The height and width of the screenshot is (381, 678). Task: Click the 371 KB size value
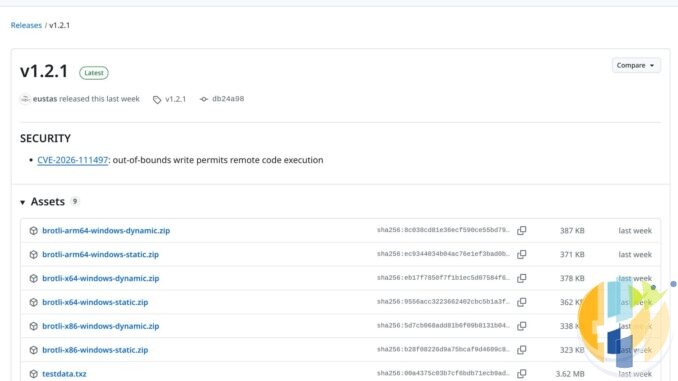tap(572, 254)
